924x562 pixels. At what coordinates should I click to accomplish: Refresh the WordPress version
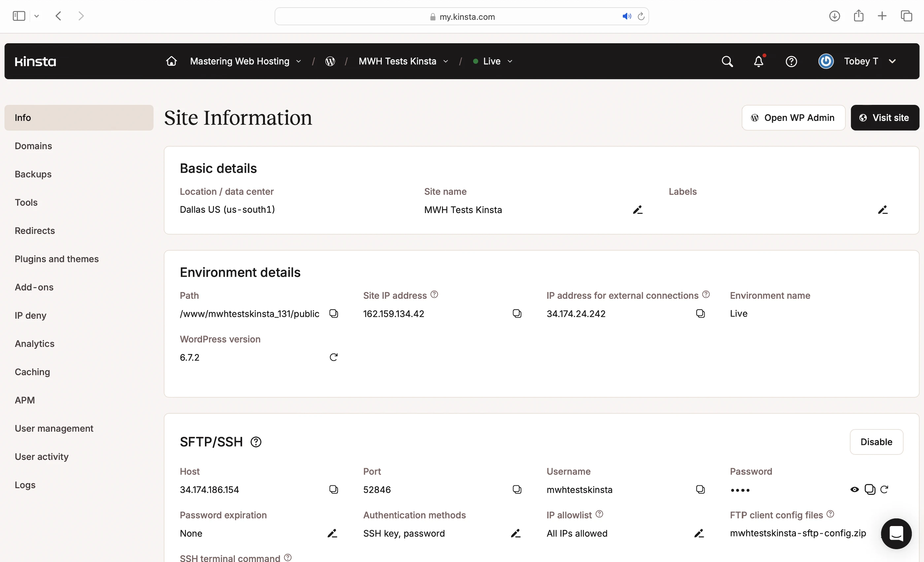(333, 357)
